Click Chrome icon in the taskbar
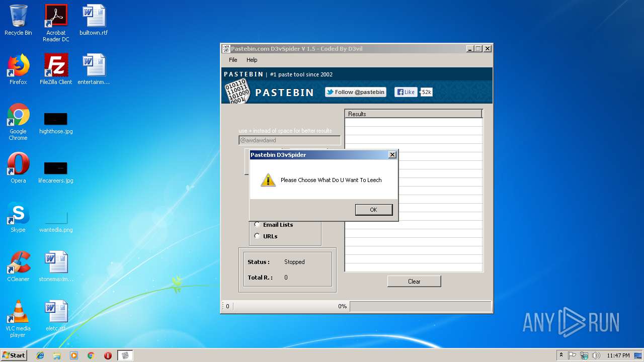 [91, 355]
